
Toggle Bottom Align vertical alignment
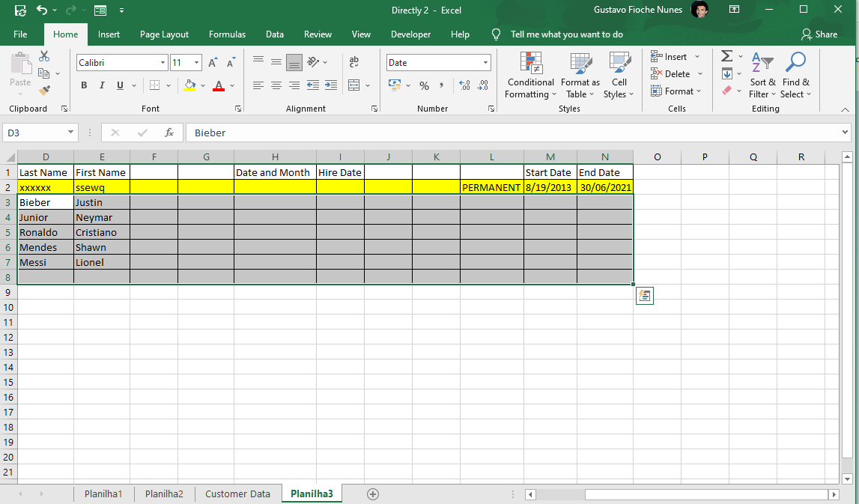294,62
